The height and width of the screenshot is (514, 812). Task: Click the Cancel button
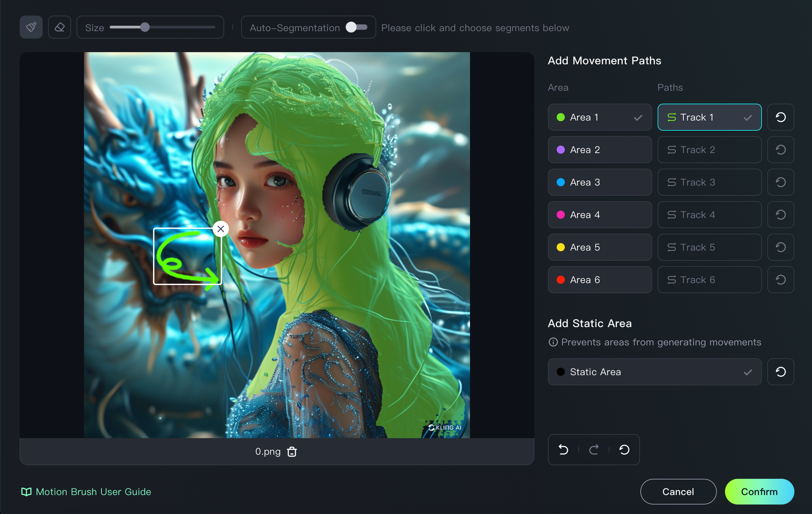678,492
